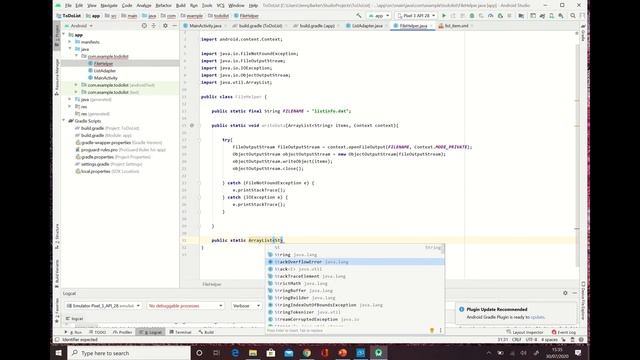Viewport: 640px width, 360px height.
Task: Switch to the list_item.xml tab
Action: pyautogui.click(x=454, y=26)
